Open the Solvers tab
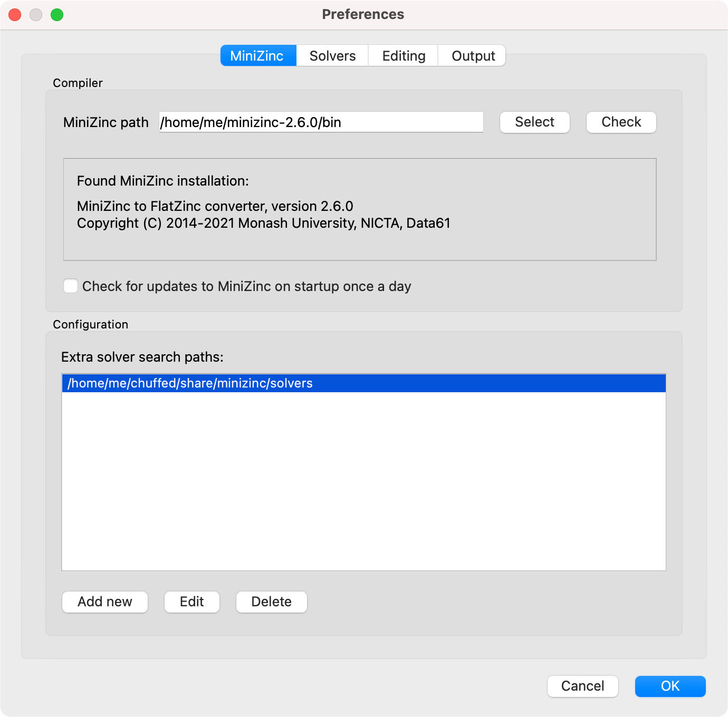The image size is (728, 717). coord(332,55)
